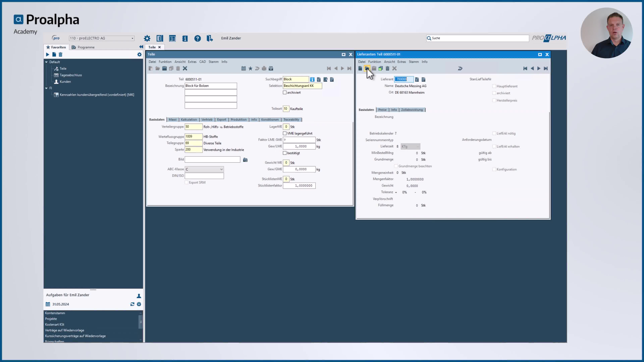Click the refresh icon in the Aufgaben panel
This screenshot has height=362, width=644.
coord(132,304)
